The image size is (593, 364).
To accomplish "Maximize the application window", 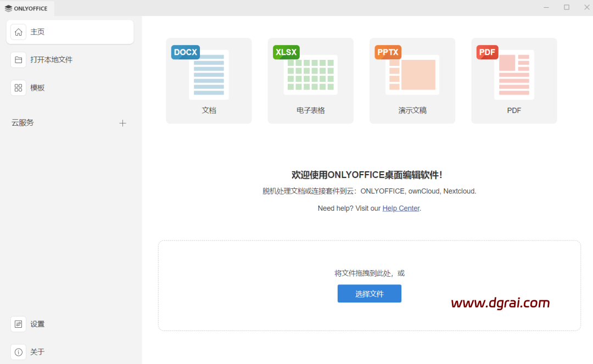I will click(567, 8).
